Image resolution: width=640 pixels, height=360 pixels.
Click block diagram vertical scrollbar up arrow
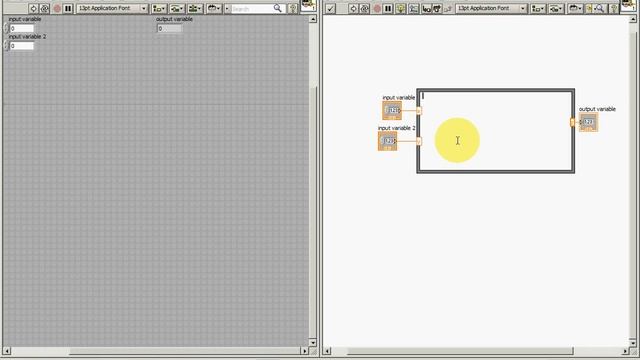[x=633, y=19]
